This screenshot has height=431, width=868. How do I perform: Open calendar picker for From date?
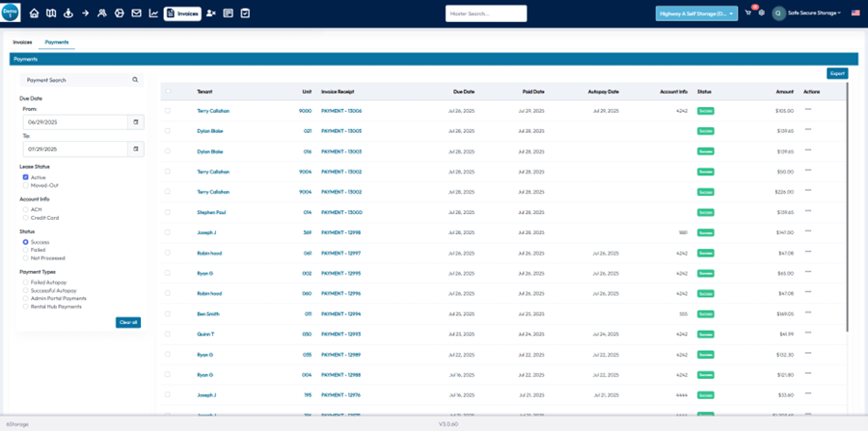[136, 122]
